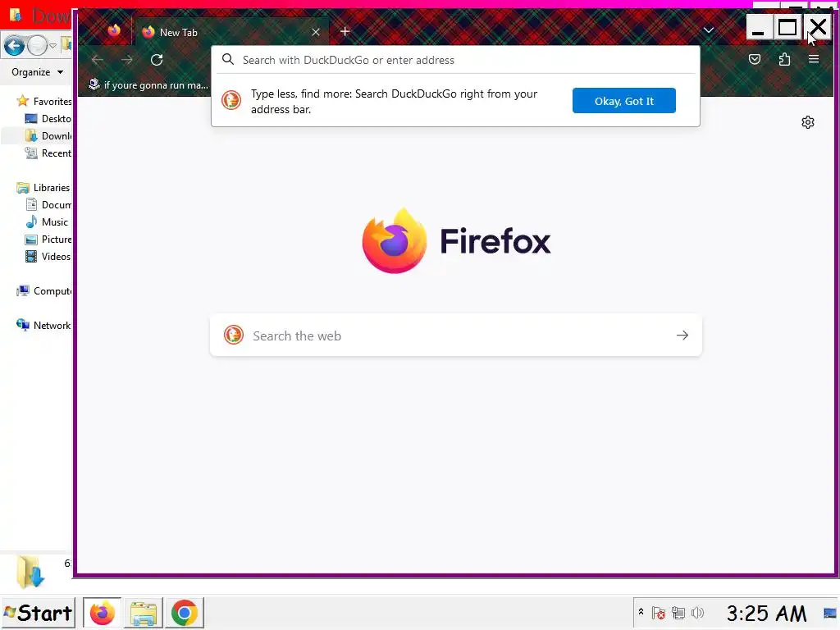Click the DuckDuckGo icon in the tip
Screen dimensions: 840x630
[231, 100]
